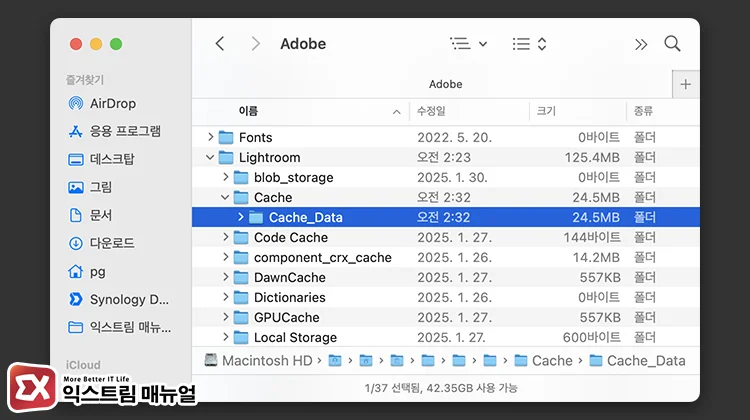Go back with the left chevron button

coord(220,44)
